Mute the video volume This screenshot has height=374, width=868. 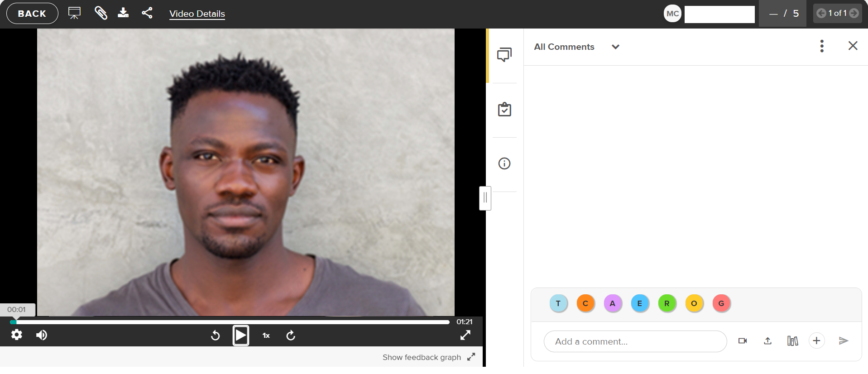pyautogui.click(x=42, y=335)
